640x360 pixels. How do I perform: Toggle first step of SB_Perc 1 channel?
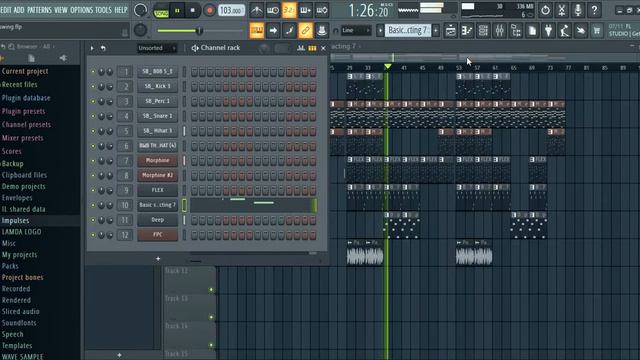point(194,101)
